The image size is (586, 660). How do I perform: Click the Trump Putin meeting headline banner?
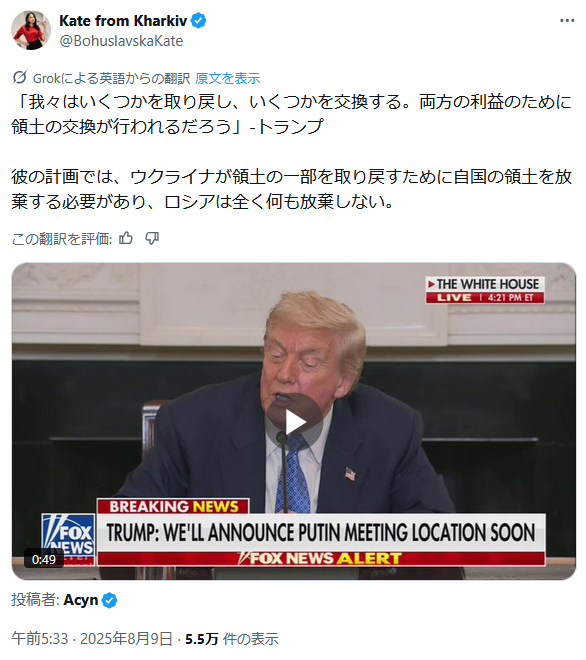pyautogui.click(x=321, y=532)
